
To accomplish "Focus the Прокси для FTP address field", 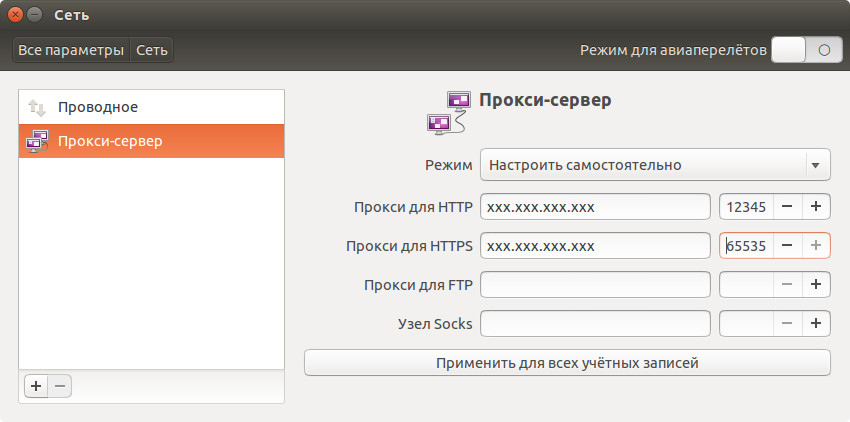I will tap(595, 285).
